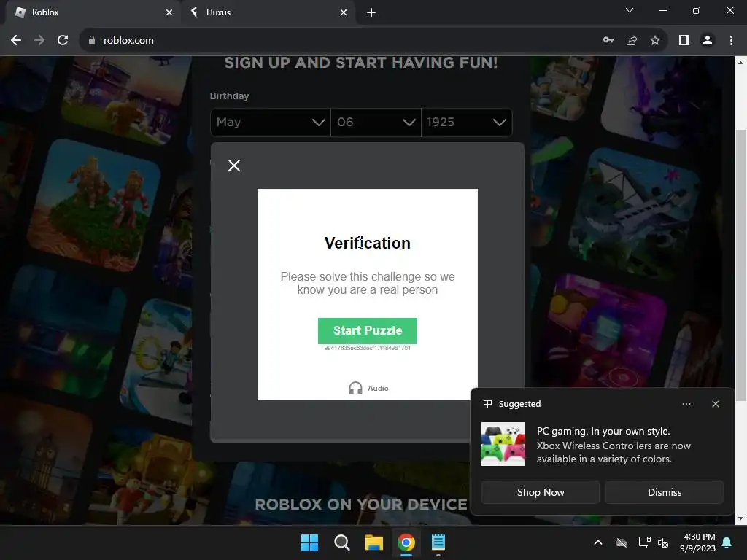Click the 'Please solve this challenge' text
Screen dimensions: 747x560
tap(368, 283)
